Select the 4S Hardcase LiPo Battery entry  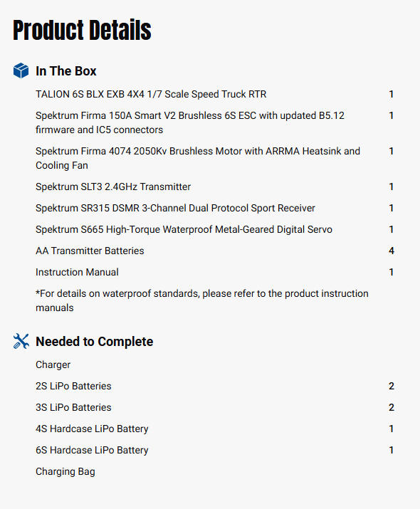click(92, 429)
